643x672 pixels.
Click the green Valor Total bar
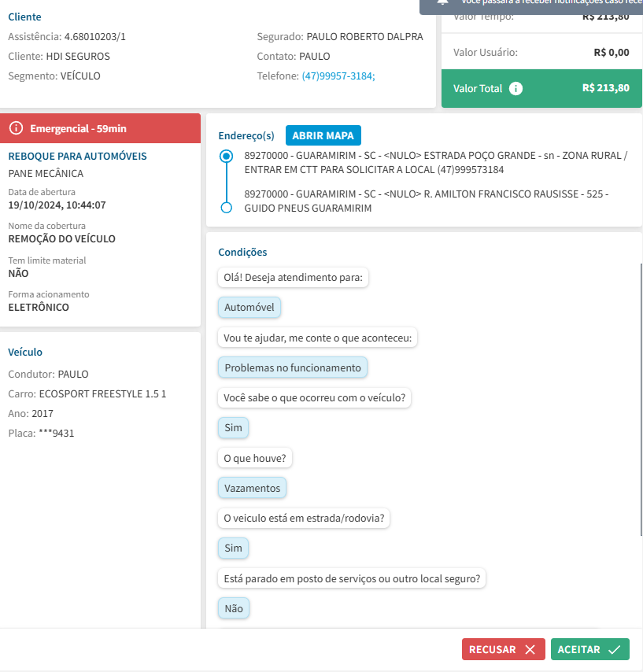click(x=541, y=88)
